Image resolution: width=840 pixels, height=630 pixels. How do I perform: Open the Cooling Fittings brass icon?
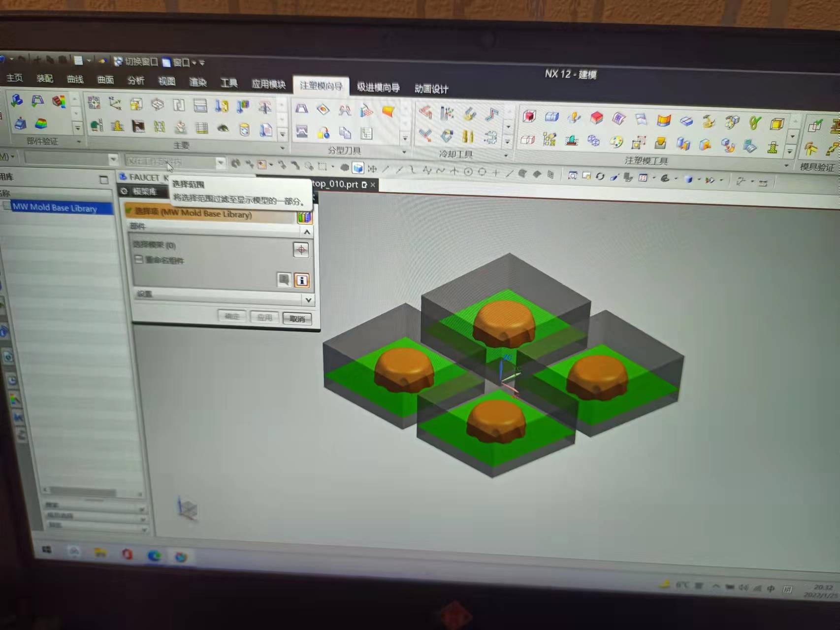[x=468, y=136]
